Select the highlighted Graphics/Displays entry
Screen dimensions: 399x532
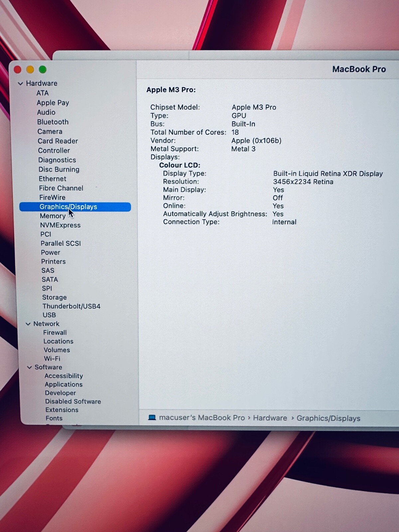click(75, 207)
